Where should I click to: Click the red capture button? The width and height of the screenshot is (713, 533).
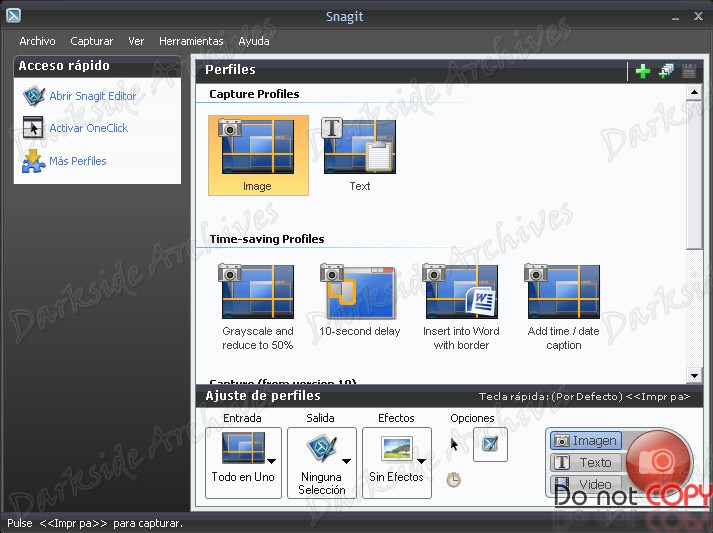point(659,461)
